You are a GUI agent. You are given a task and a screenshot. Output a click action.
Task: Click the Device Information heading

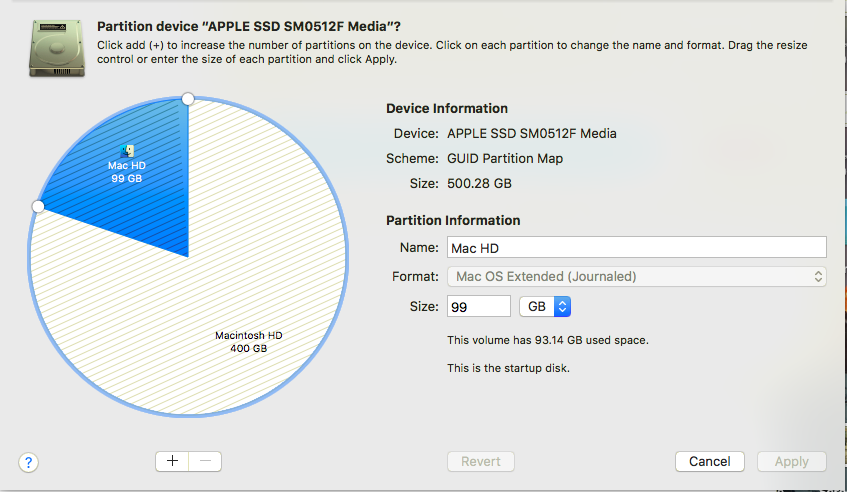447,109
